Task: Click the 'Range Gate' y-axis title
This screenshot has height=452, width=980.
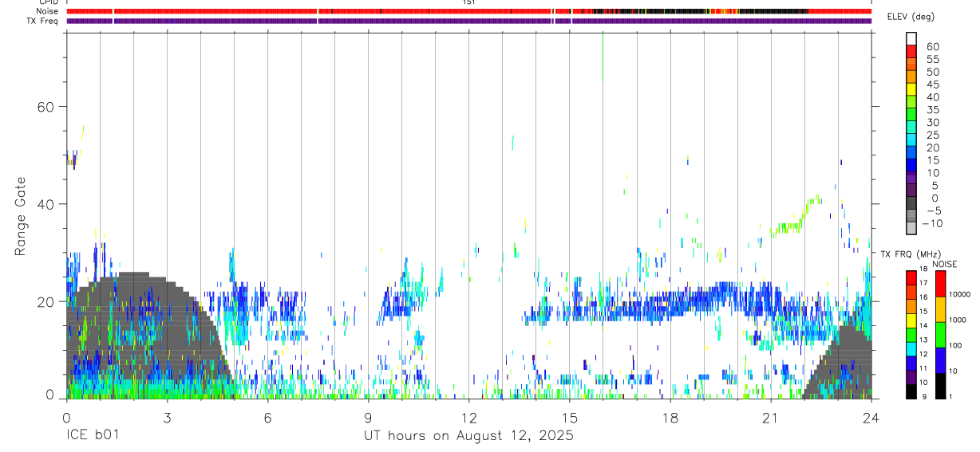Action: [21, 217]
